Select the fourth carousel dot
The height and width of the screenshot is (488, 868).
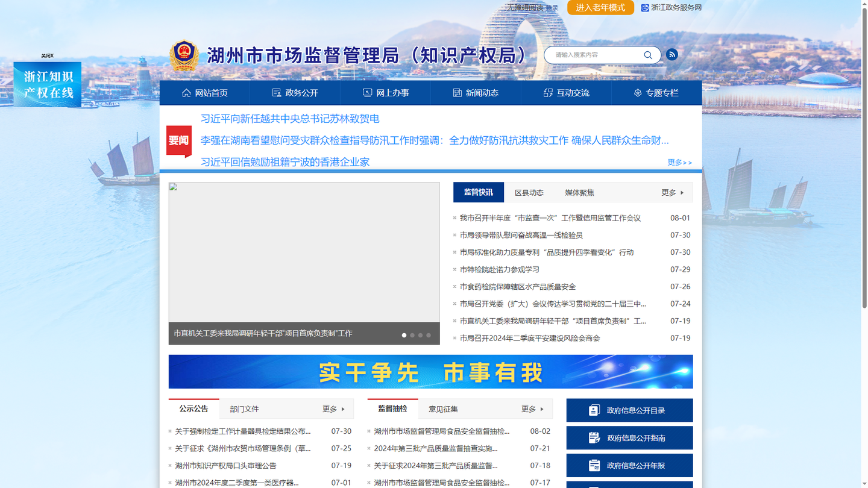pos(429,335)
